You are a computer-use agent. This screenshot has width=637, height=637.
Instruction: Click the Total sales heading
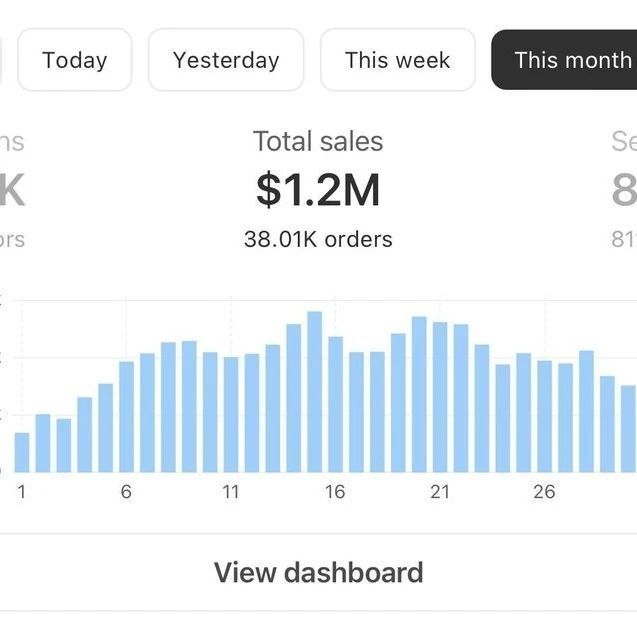[x=318, y=142]
